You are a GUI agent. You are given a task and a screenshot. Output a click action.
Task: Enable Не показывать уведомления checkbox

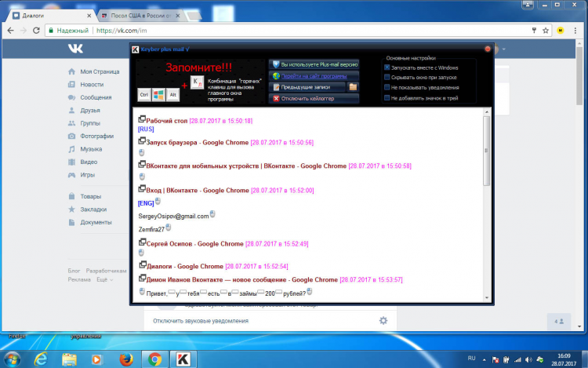(387, 87)
